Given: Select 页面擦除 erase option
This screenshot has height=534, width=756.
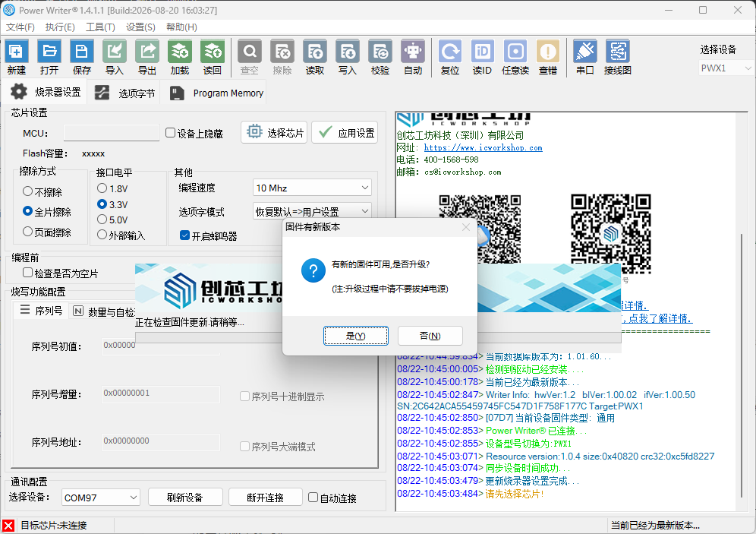Looking at the screenshot, I should click(27, 232).
